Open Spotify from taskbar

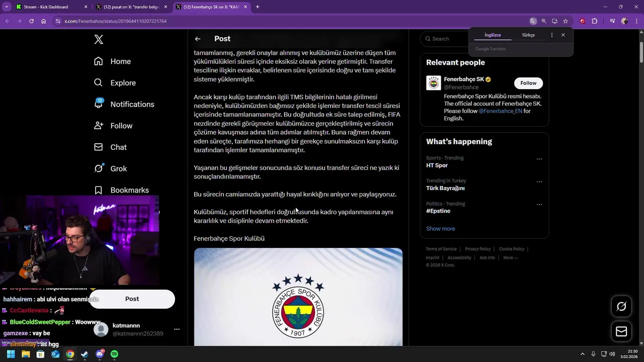click(x=114, y=354)
